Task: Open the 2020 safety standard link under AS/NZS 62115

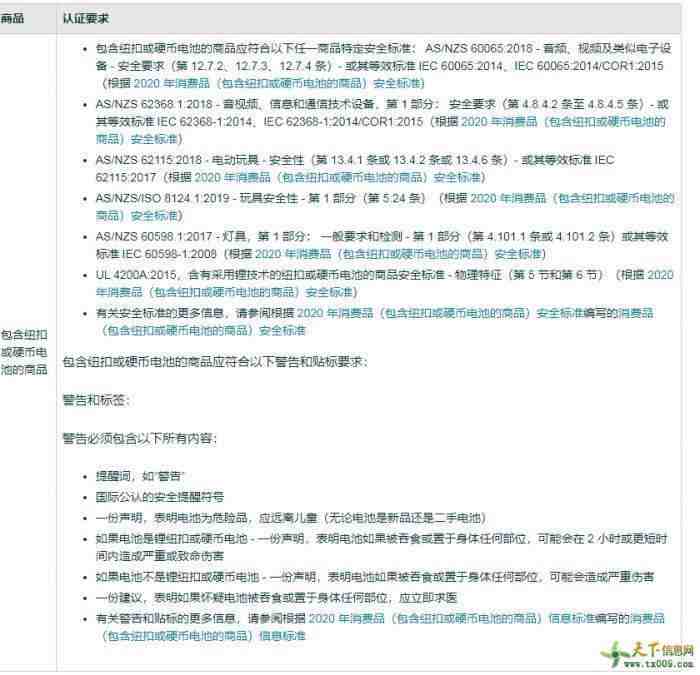Action: coord(339,178)
